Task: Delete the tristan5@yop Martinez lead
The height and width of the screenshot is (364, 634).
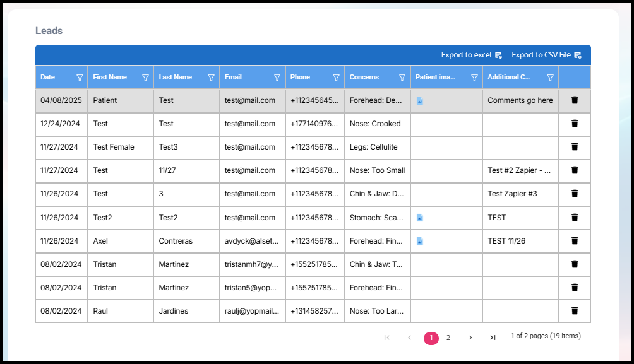Action: [575, 288]
